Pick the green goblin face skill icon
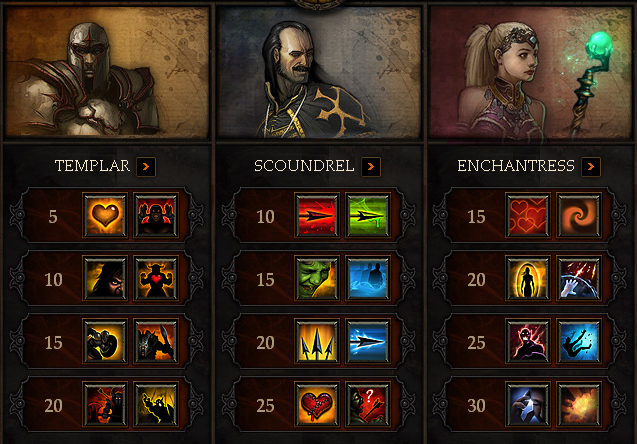The height and width of the screenshot is (444, 637). click(x=317, y=278)
